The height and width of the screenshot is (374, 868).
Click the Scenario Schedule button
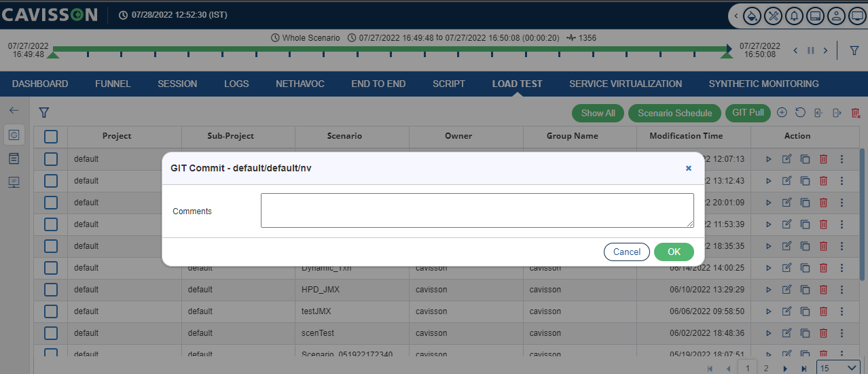point(674,113)
